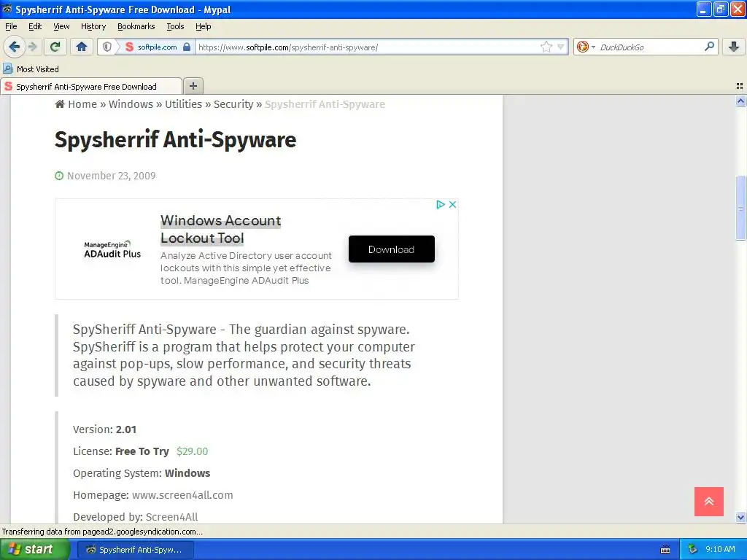Click the scrollbar down arrow
This screenshot has width=747, height=560.
[740, 517]
